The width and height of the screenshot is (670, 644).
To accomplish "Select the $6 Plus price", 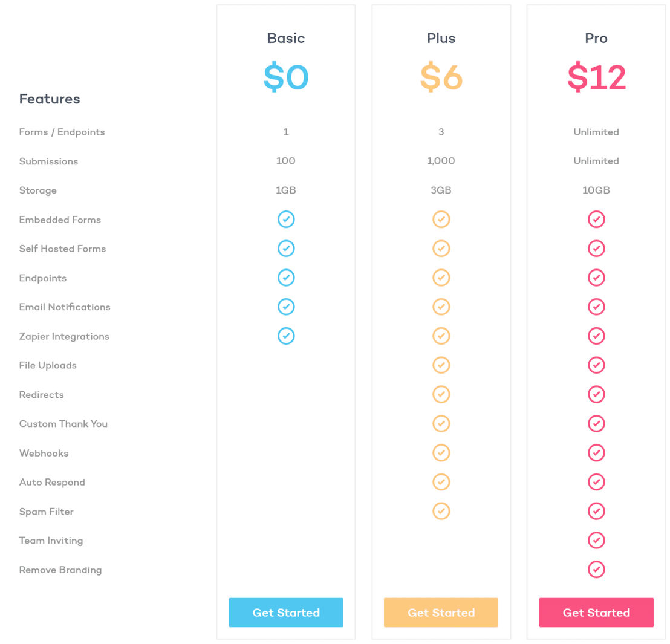I will pyautogui.click(x=441, y=77).
